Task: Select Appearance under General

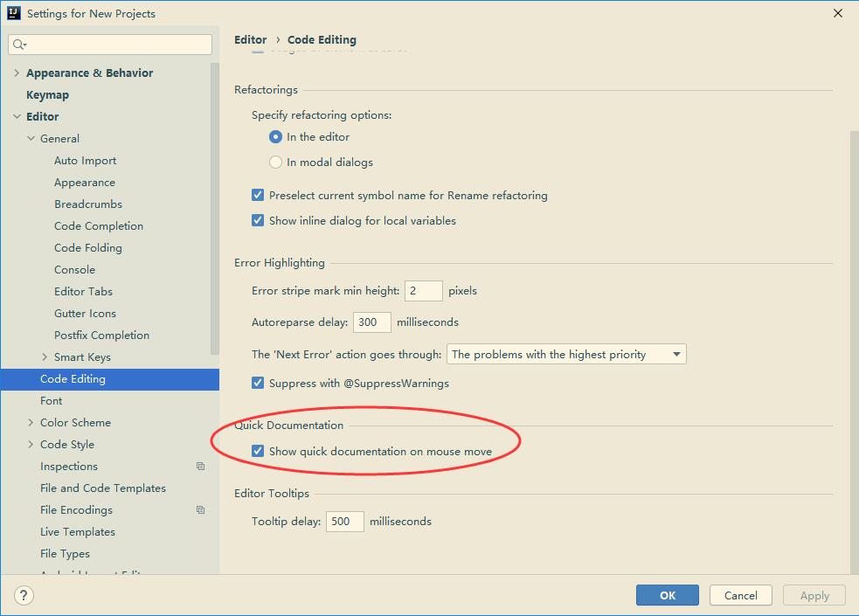Action: tap(85, 183)
